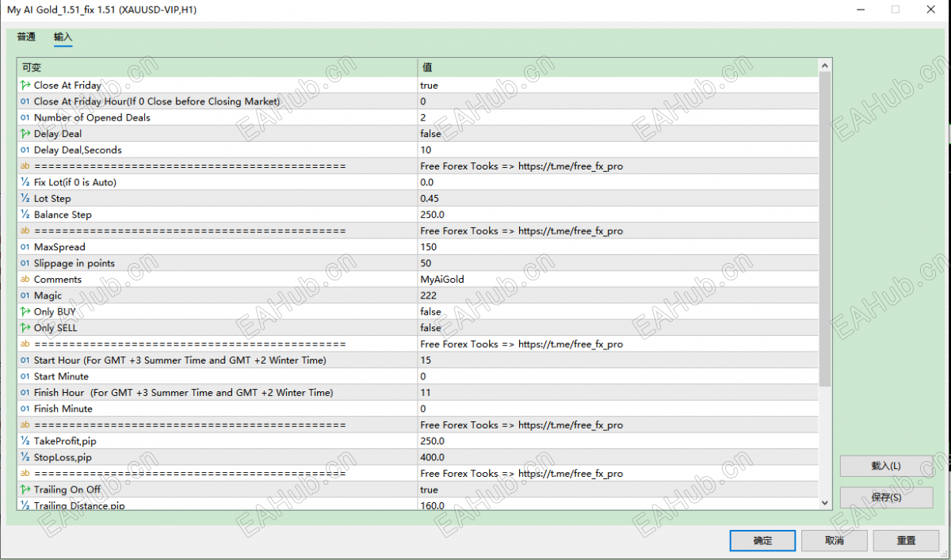Cancel the dialog with 取消
Viewport: 951px width, 560px height.
point(835,540)
